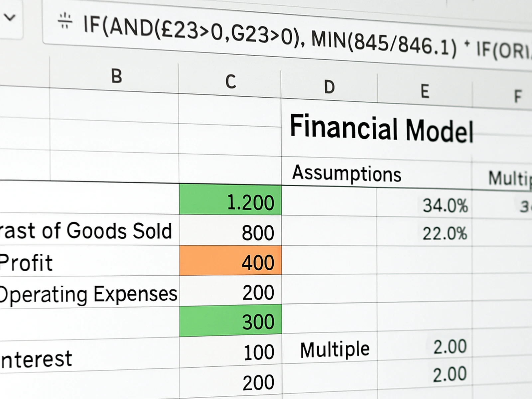Image resolution: width=532 pixels, height=399 pixels.
Task: Select the Operating Expenses value 200
Action: click(x=230, y=291)
